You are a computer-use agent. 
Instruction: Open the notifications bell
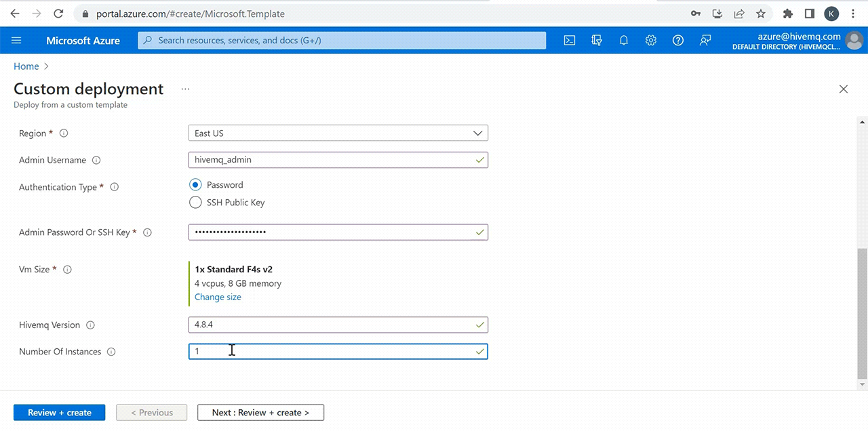(x=624, y=41)
